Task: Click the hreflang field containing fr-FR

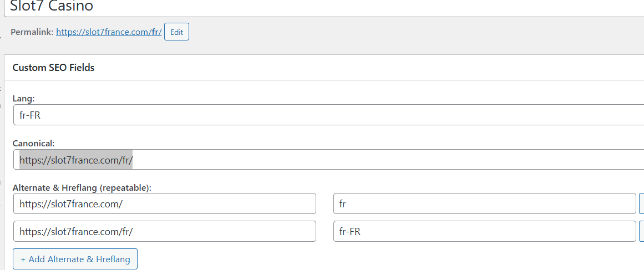Action: click(x=484, y=231)
